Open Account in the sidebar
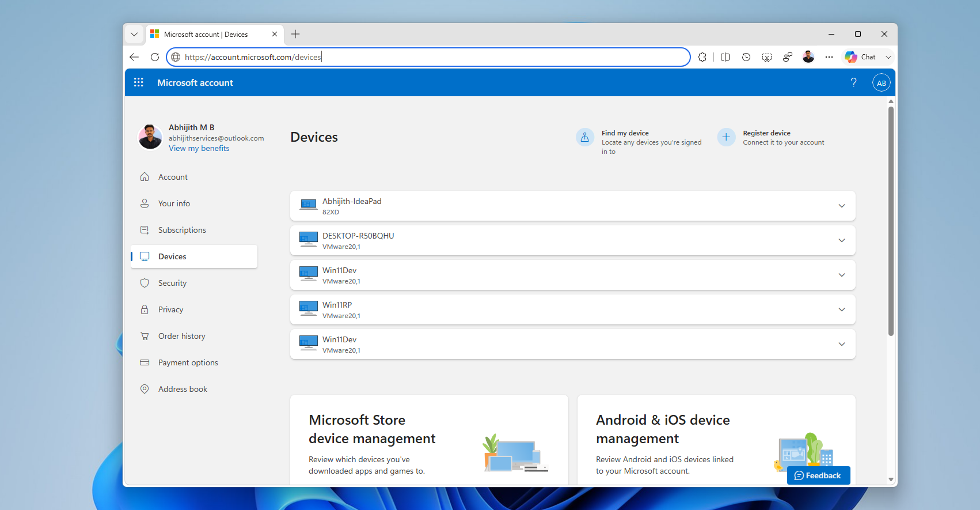 (194, 177)
